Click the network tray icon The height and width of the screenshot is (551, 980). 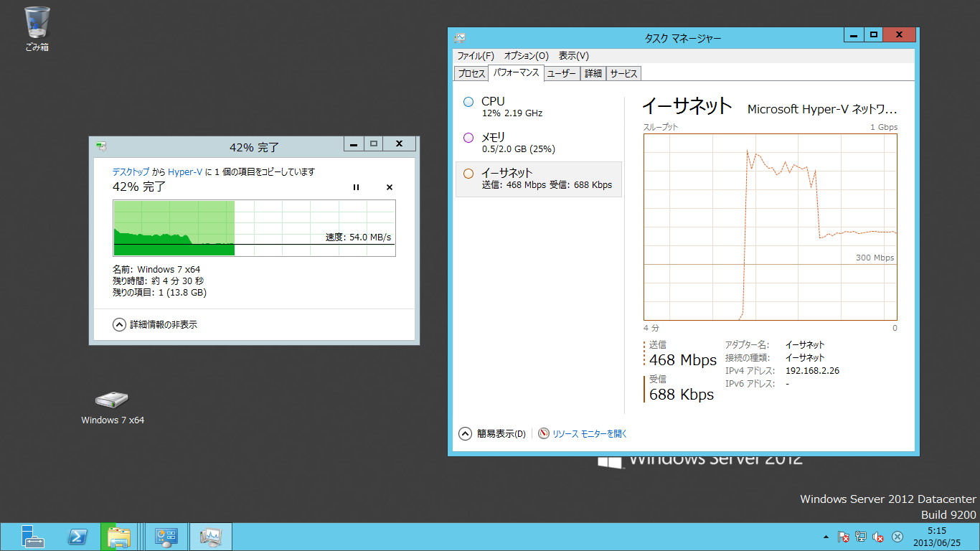coord(861,537)
